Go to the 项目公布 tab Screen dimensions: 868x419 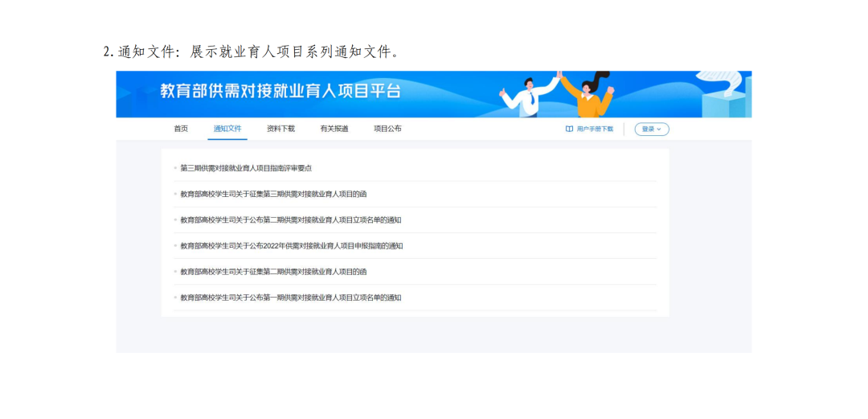(x=387, y=129)
